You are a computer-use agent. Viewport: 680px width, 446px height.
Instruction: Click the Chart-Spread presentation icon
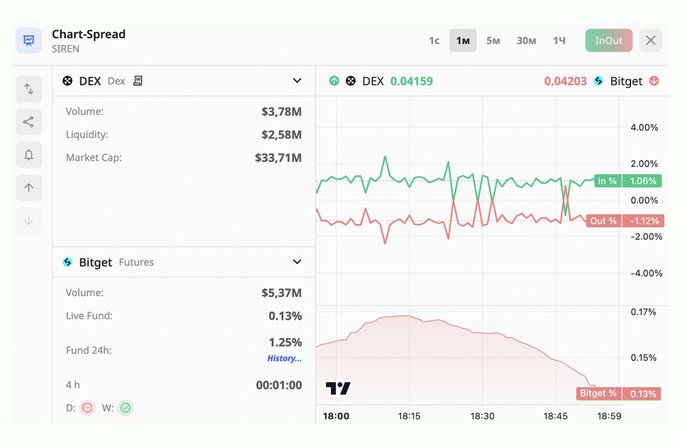[29, 41]
